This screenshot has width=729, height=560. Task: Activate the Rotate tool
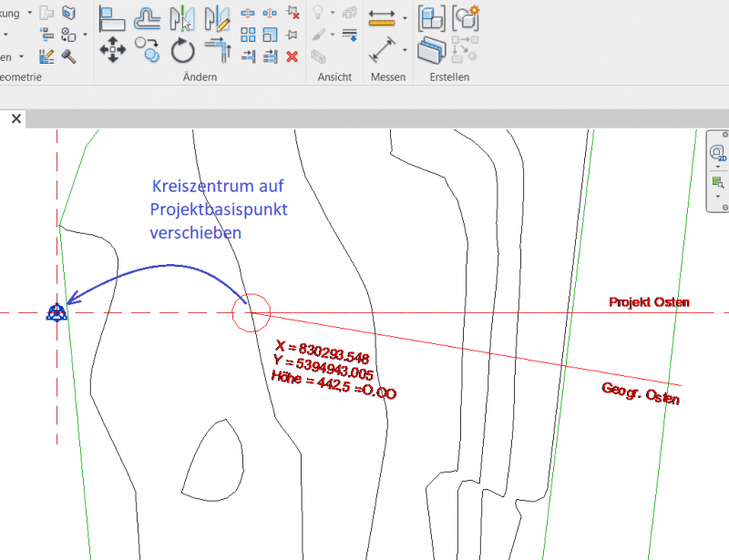(x=183, y=50)
